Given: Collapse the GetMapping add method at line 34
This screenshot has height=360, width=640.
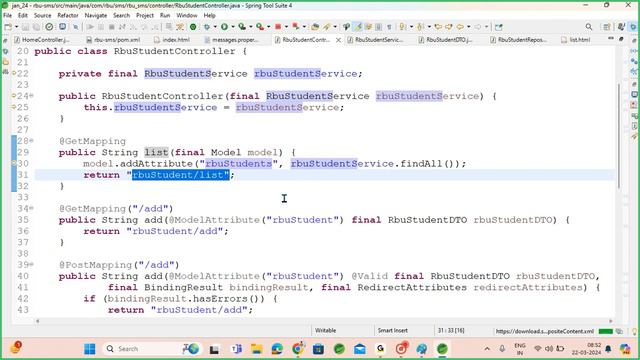Looking at the screenshot, I should tap(31, 209).
